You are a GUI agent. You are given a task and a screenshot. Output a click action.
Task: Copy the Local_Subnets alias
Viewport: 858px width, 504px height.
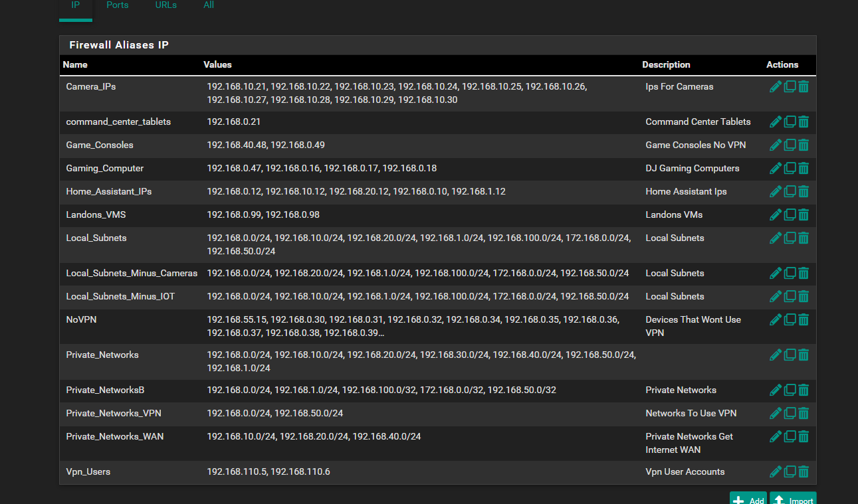point(790,238)
